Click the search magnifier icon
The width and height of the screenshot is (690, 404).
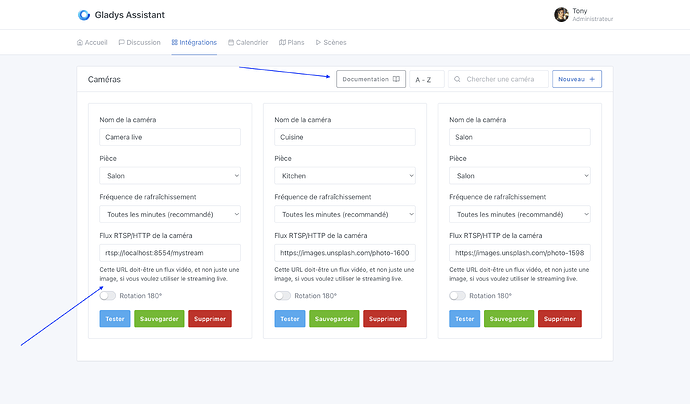tap(458, 79)
